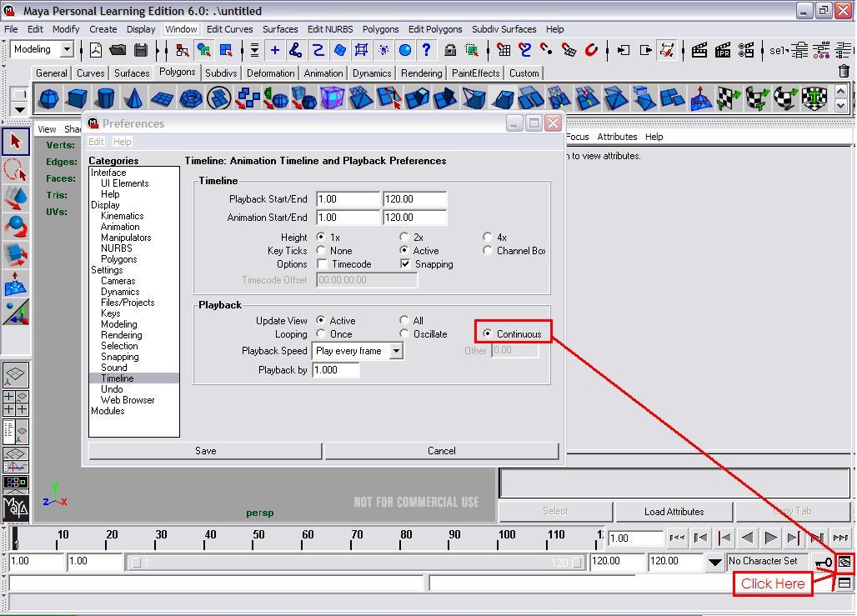Set Key Ticks to Channel Box
The height and width of the screenshot is (616, 857).
coord(488,250)
